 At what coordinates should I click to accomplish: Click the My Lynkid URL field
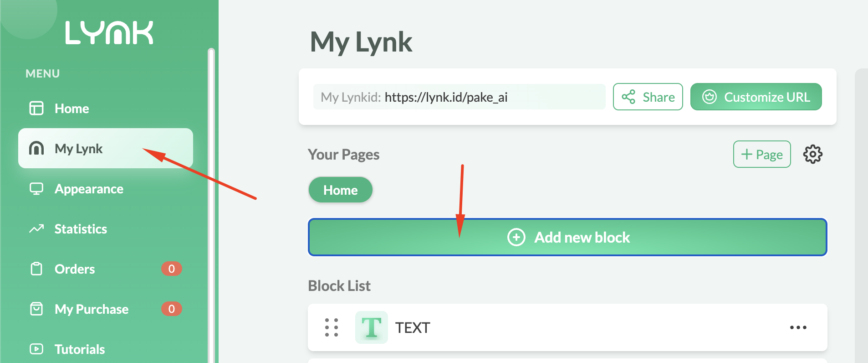pos(459,97)
